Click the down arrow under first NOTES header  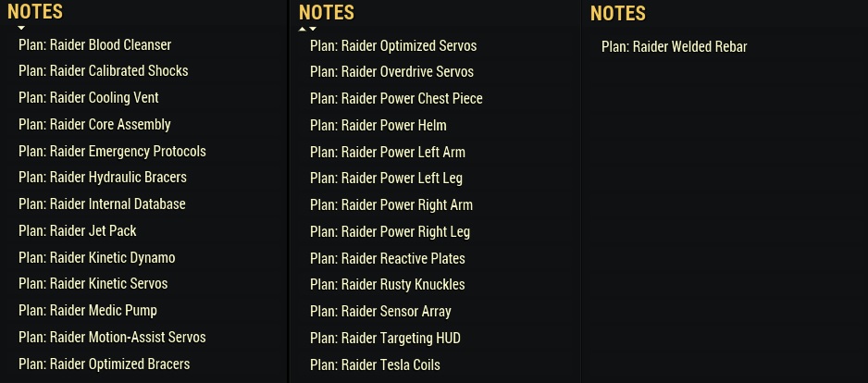point(21,29)
